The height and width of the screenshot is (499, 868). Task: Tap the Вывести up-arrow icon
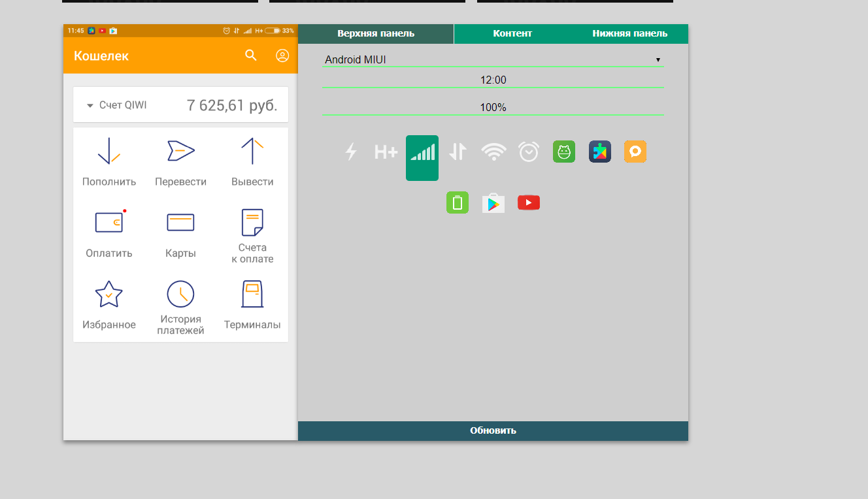[252, 151]
